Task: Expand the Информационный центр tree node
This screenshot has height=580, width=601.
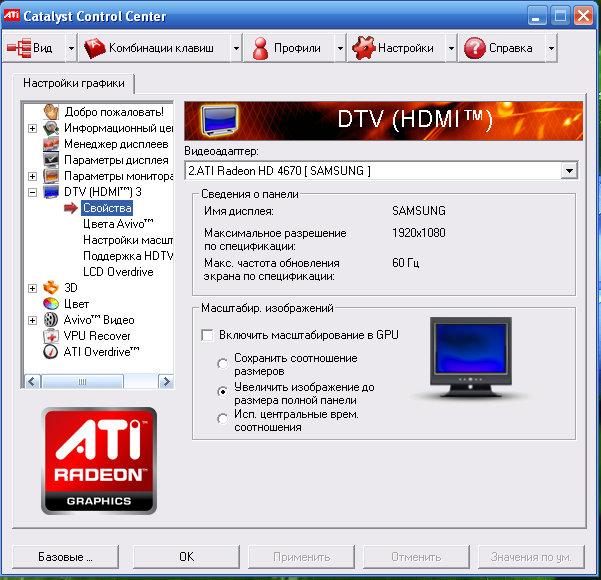Action: (33, 128)
